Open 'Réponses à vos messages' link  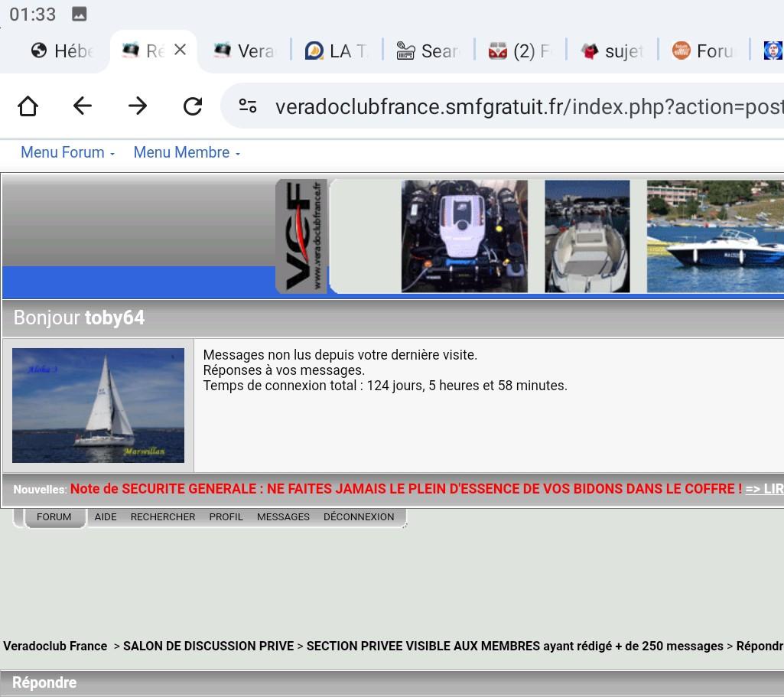click(284, 370)
